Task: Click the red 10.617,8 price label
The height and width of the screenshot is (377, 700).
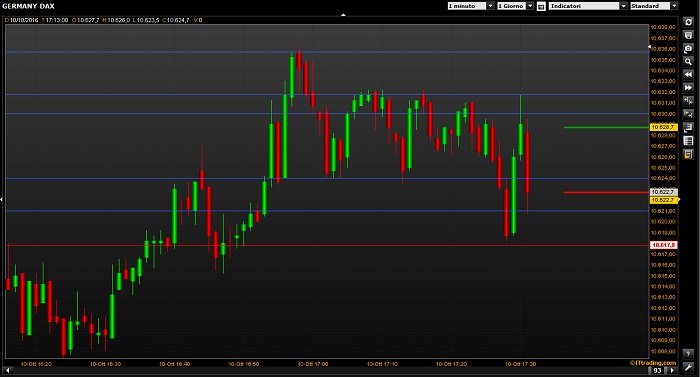Action: pyautogui.click(x=663, y=245)
